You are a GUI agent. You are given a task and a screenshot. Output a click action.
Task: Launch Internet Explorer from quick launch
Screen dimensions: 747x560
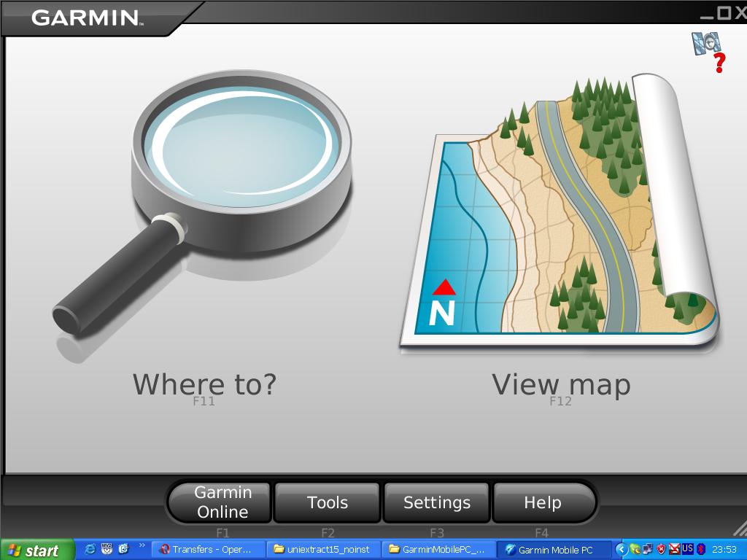coord(90,549)
